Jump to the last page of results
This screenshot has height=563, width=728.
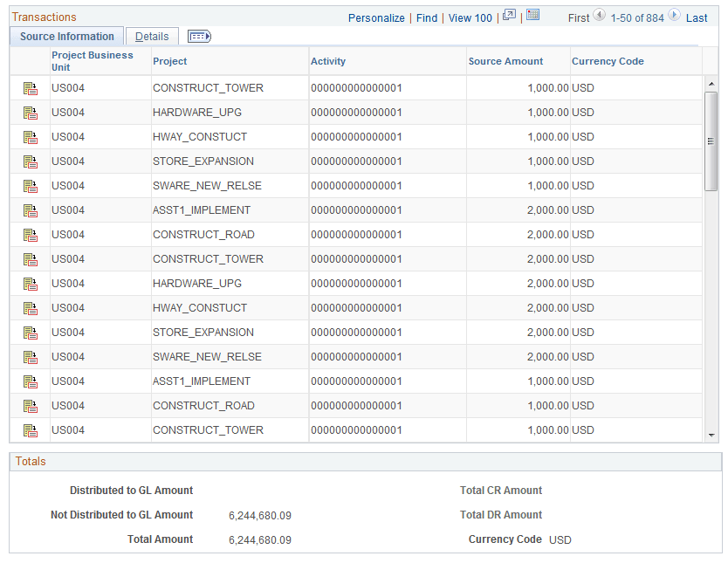click(x=696, y=17)
